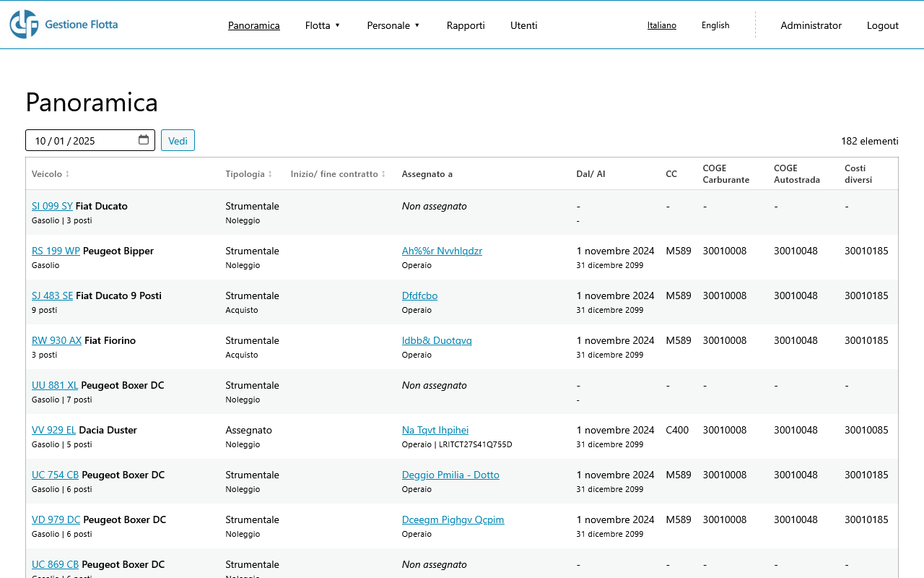Open assignee Ah%%r Nvvhlqdzr
Image resolution: width=924 pixels, height=578 pixels.
pyautogui.click(x=442, y=251)
